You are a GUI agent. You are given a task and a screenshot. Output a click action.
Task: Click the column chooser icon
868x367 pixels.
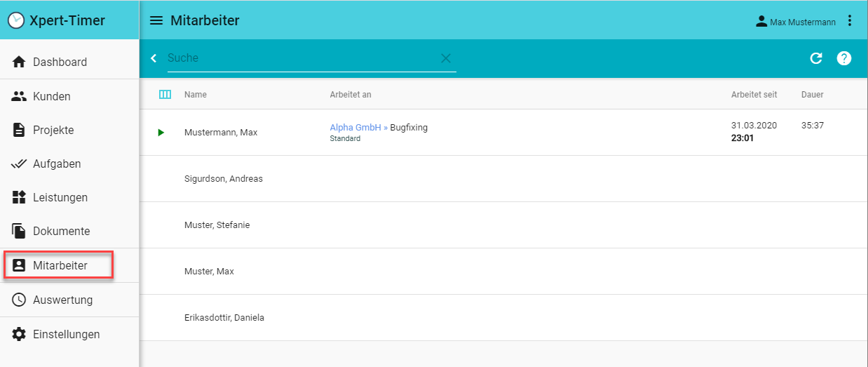pyautogui.click(x=165, y=95)
